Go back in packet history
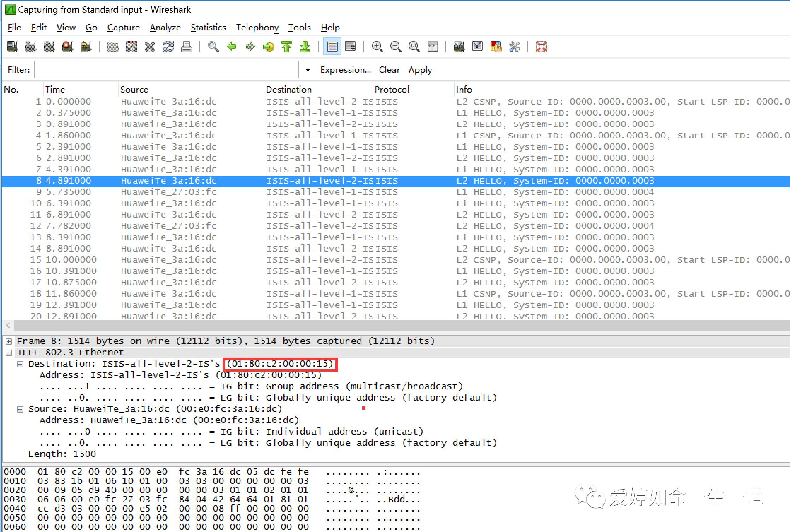 [232, 47]
